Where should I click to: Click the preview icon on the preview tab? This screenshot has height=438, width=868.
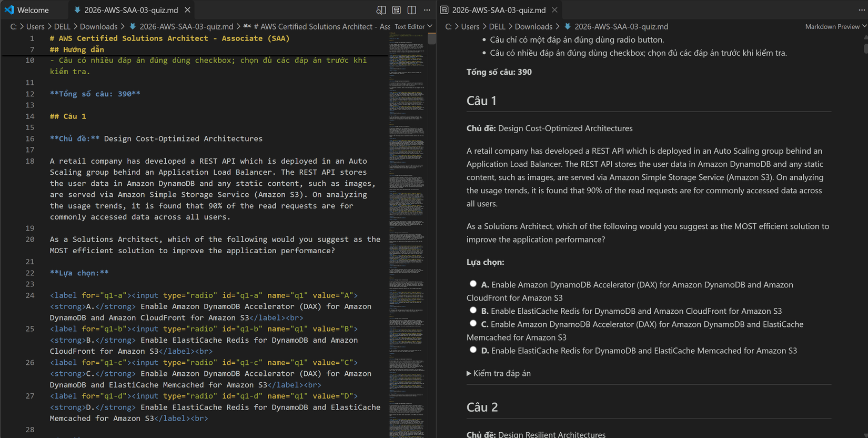pyautogui.click(x=445, y=10)
